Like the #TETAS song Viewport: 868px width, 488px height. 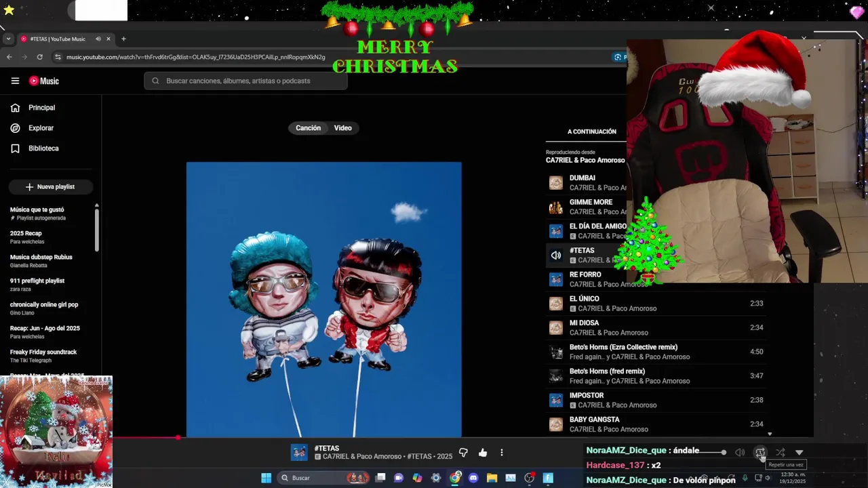(x=483, y=453)
